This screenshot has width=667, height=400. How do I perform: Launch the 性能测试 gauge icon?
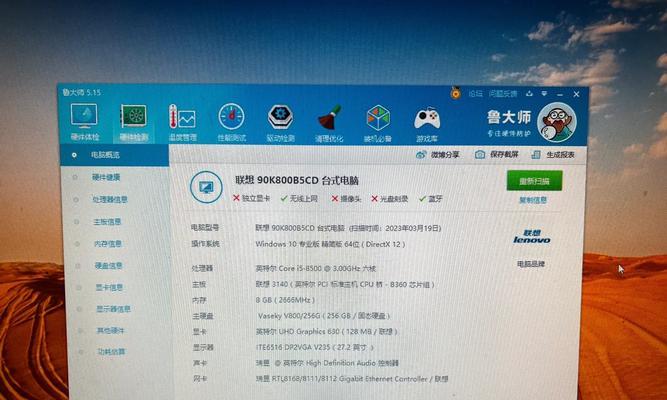pos(231,123)
